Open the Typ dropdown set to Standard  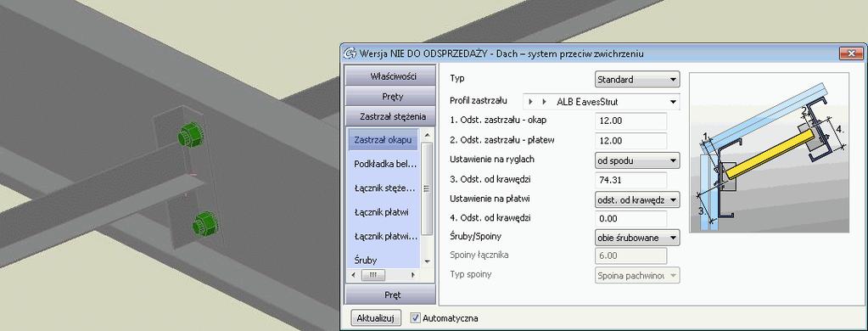(637, 79)
